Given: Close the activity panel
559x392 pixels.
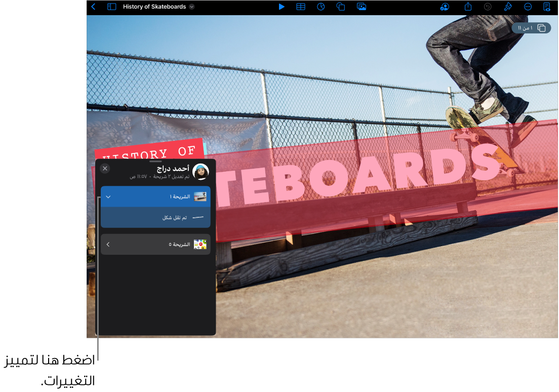Looking at the screenshot, I should [x=105, y=168].
